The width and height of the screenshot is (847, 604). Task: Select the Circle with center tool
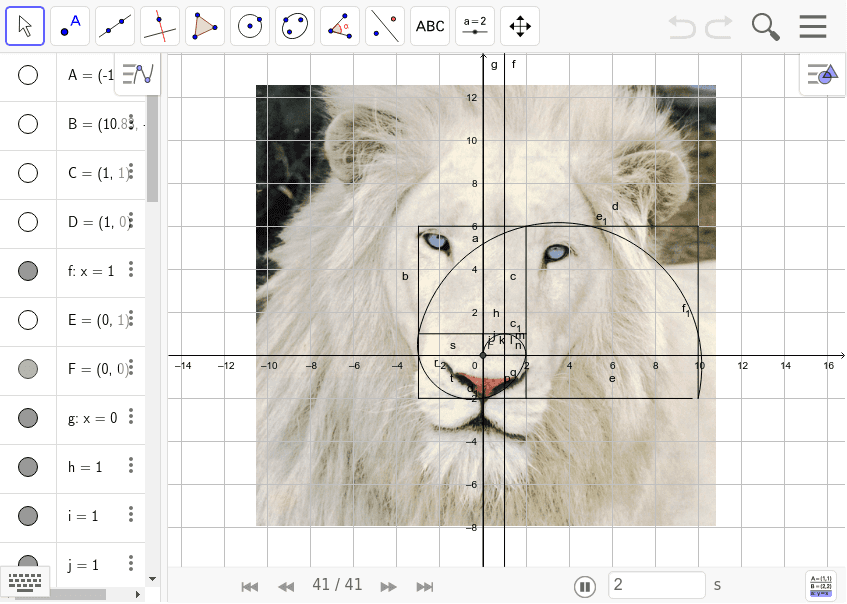point(250,26)
